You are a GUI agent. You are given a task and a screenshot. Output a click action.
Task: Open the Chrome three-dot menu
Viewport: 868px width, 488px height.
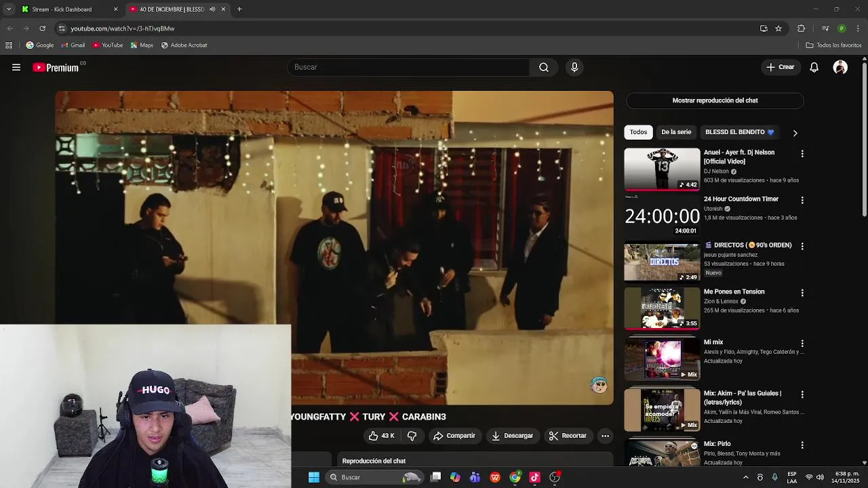859,28
